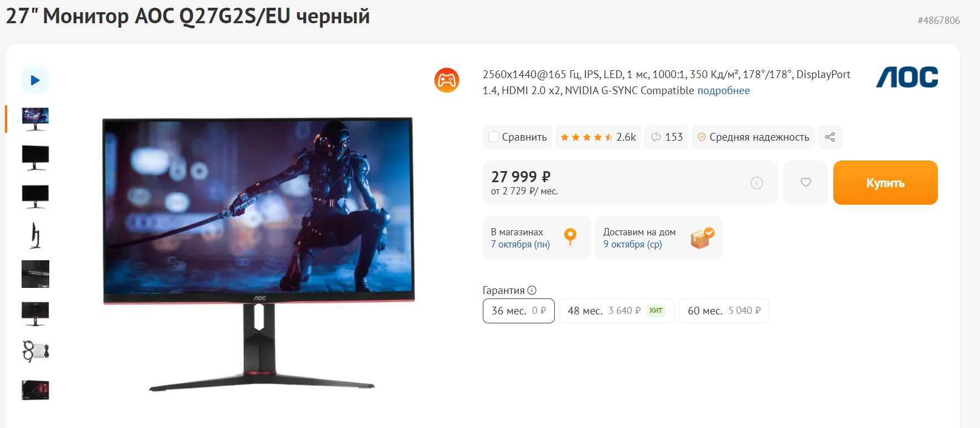The width and height of the screenshot is (980, 428).
Task: Click the warranty info icon next to Гарантия
Action: click(x=532, y=290)
